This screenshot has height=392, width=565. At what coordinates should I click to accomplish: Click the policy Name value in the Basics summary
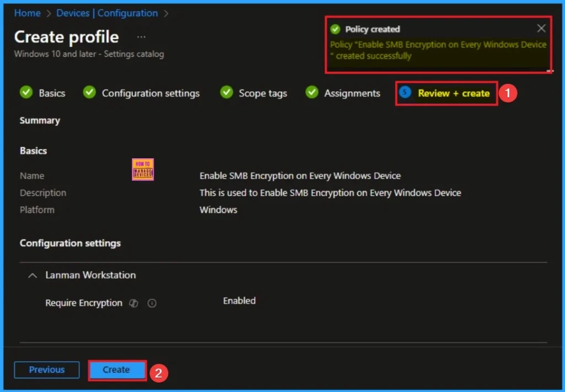pos(300,176)
